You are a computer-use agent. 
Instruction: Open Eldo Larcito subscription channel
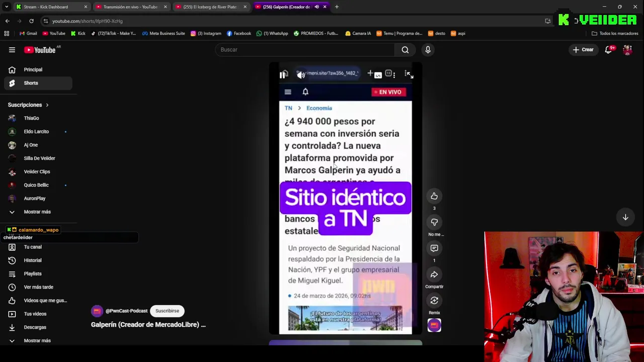click(38, 132)
